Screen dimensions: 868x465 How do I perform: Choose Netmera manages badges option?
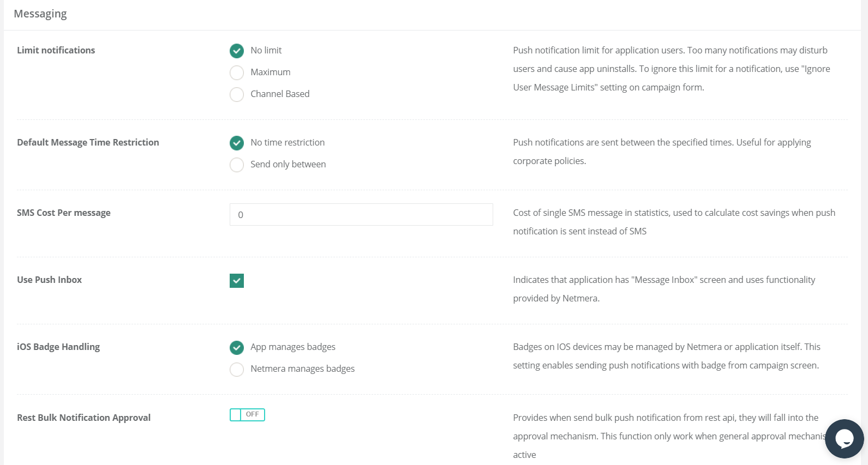pos(237,369)
